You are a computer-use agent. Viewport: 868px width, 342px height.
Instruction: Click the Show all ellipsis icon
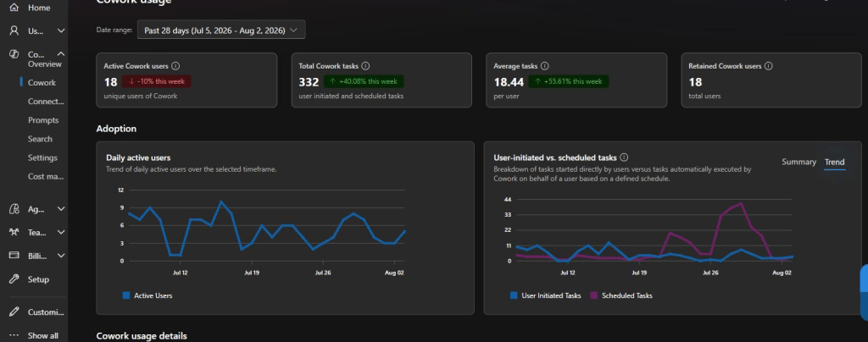pos(14,335)
